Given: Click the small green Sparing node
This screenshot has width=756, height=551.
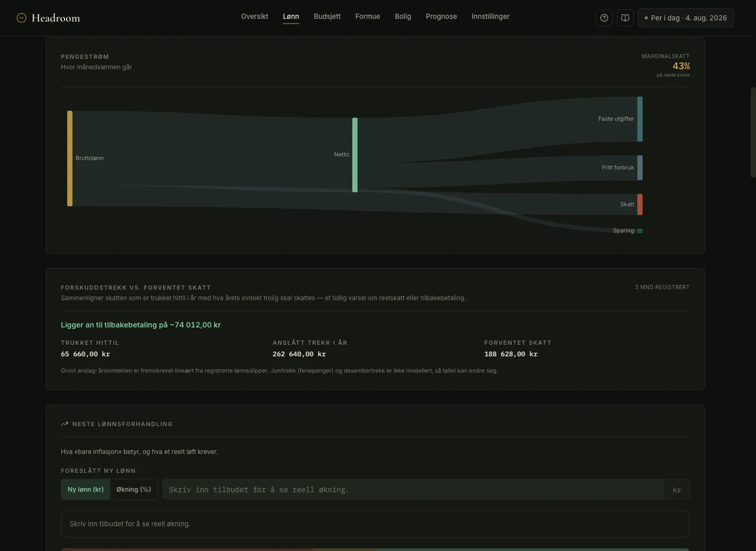Looking at the screenshot, I should (x=640, y=231).
